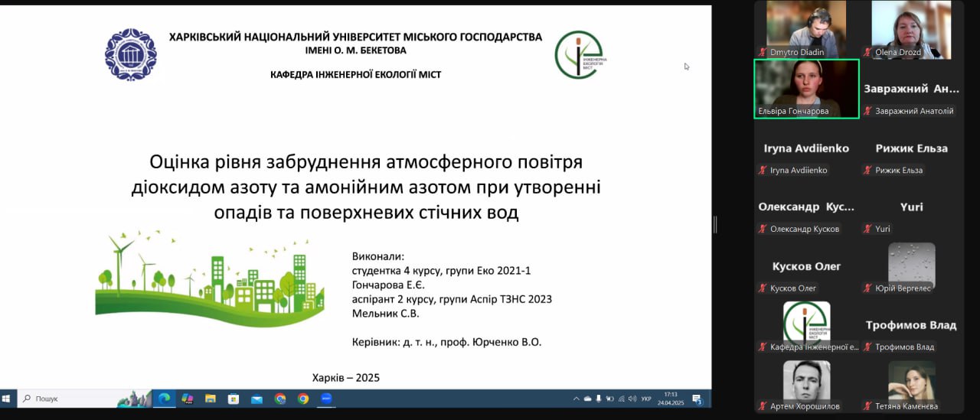Click 'Керівник: д. т. н., проф. Юрченко В.О.'
Image resolution: width=980 pixels, height=420 pixels.
446,342
